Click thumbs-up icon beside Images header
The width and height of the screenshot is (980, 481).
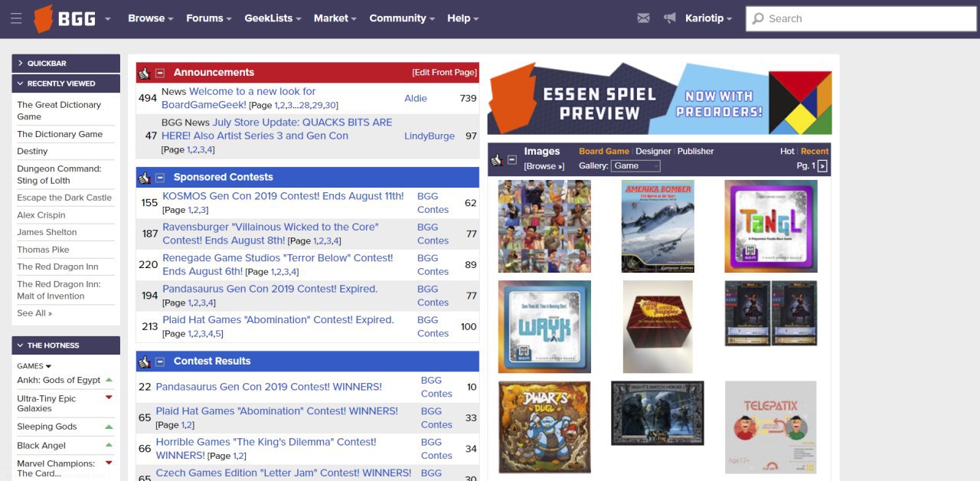click(x=496, y=160)
